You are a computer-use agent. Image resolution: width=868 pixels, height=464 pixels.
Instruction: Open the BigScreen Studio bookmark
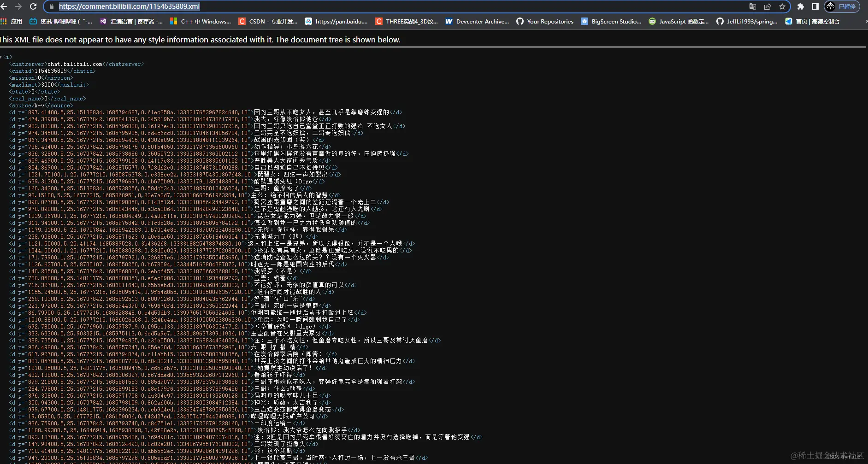click(611, 21)
